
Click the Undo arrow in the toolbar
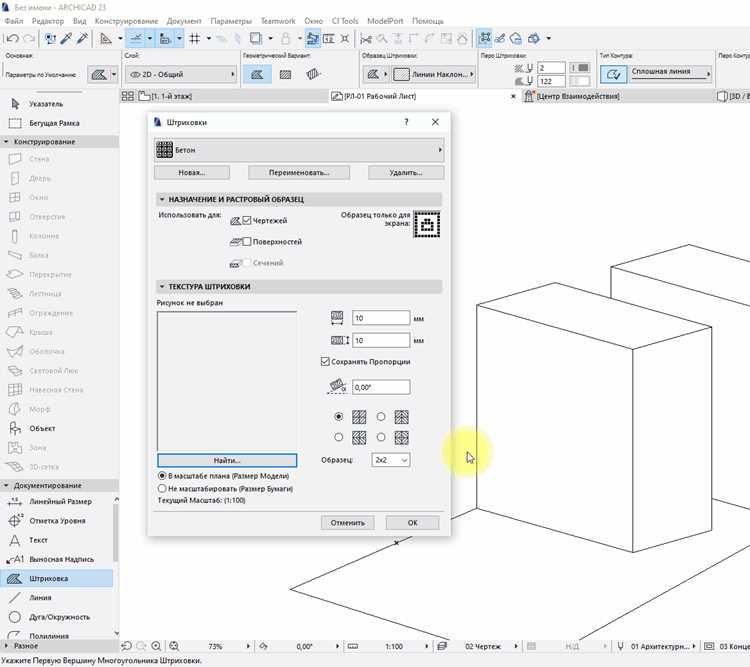click(12, 39)
